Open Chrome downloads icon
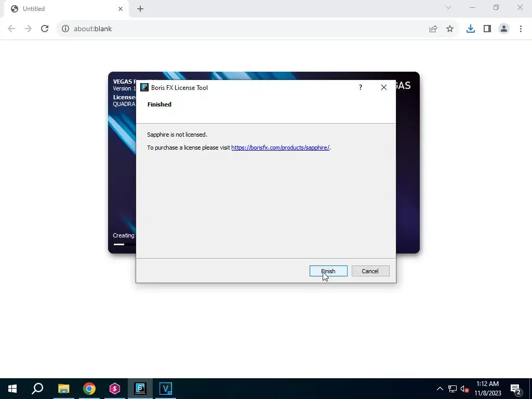532x399 pixels. (x=471, y=29)
